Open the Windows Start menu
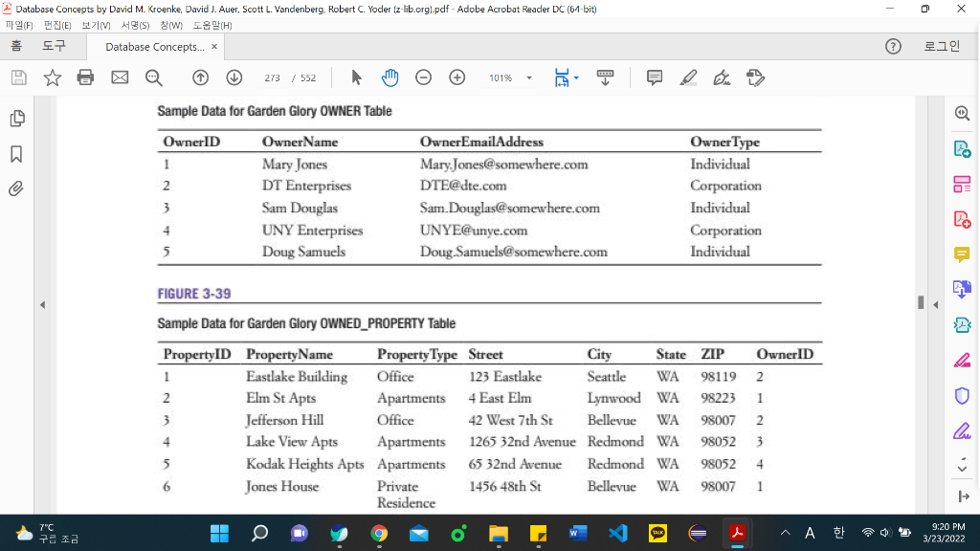Image resolution: width=980 pixels, height=551 pixels. (x=219, y=534)
